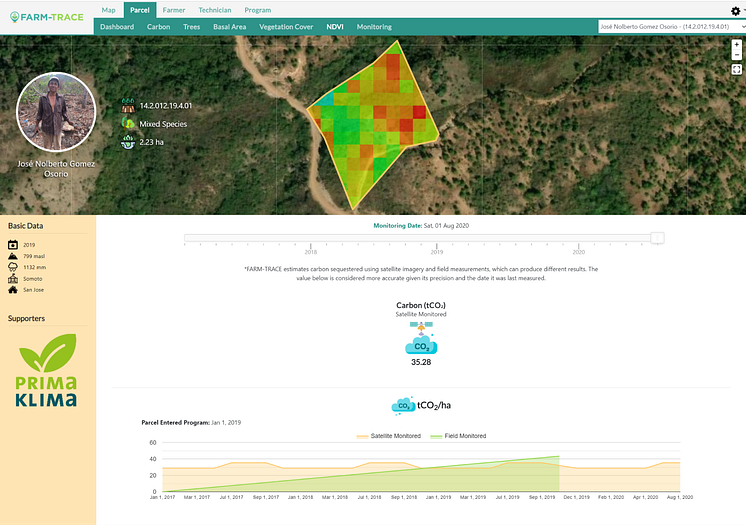
Task: Select the Vegetation Cover sub-tab
Action: pos(287,27)
